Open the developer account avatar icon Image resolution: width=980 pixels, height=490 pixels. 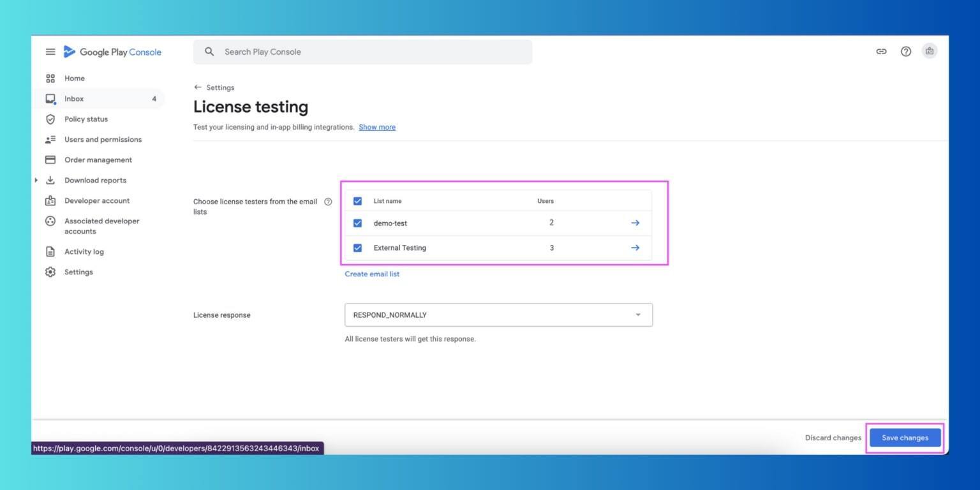tap(930, 51)
